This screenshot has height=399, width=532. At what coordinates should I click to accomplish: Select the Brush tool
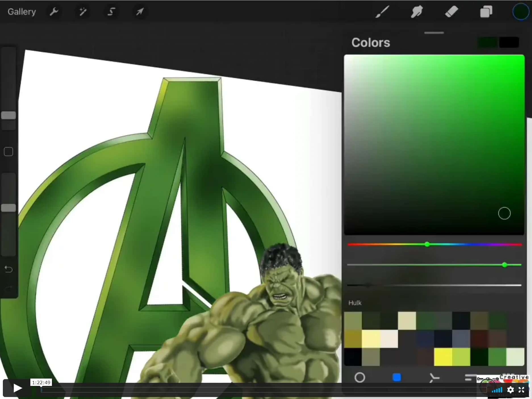click(x=382, y=12)
